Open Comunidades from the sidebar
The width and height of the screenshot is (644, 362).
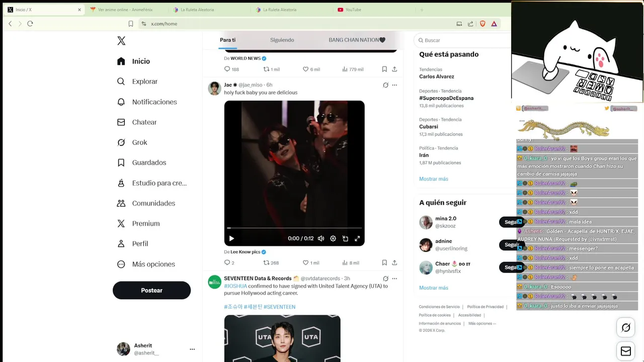[146, 203]
